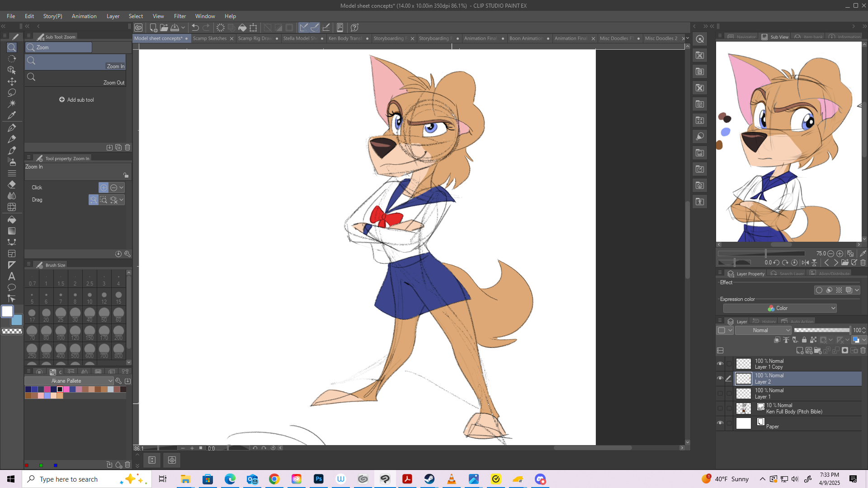Select the Move layer tool
This screenshot has height=488, width=868.
coord(12,81)
